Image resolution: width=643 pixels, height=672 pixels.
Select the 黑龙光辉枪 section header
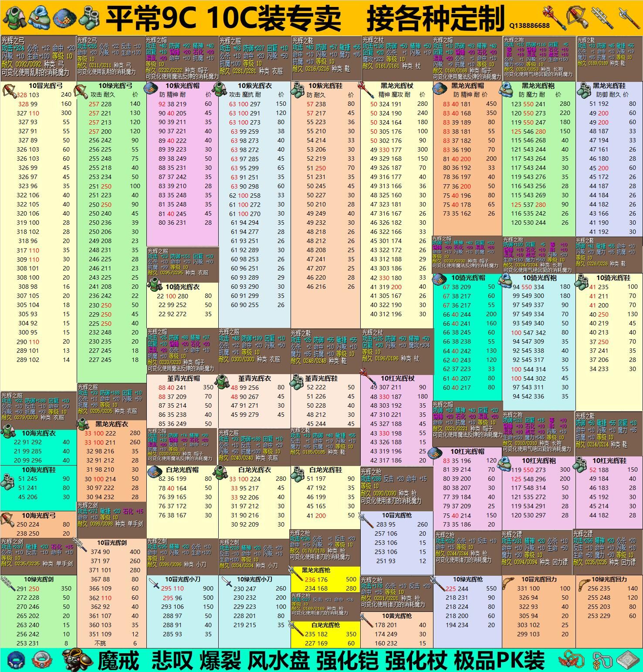tap(316, 570)
